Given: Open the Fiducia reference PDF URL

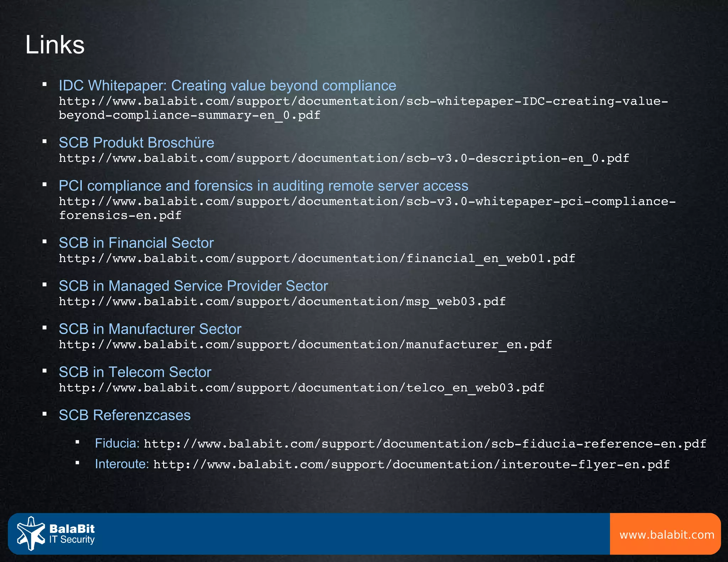Looking at the screenshot, I should pos(425,444).
